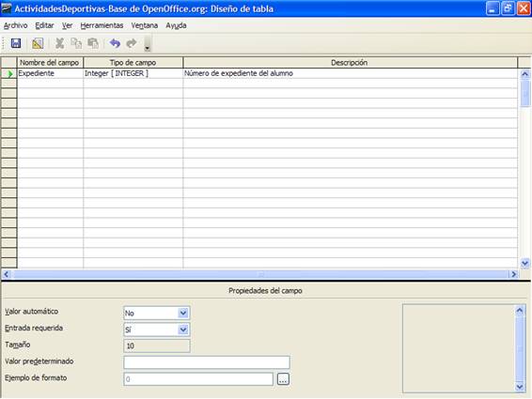Expand the Valor automático dropdown
This screenshot has width=532, height=399.
pos(183,313)
